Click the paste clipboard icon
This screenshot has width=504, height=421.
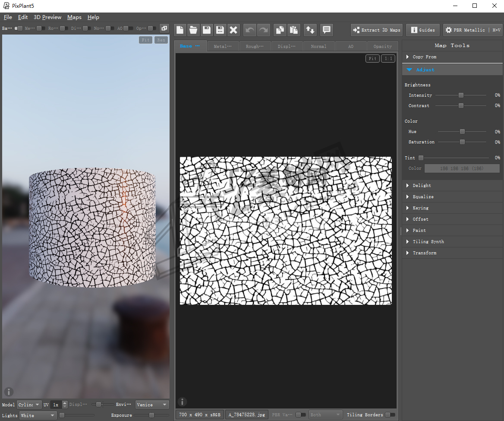[294, 30]
